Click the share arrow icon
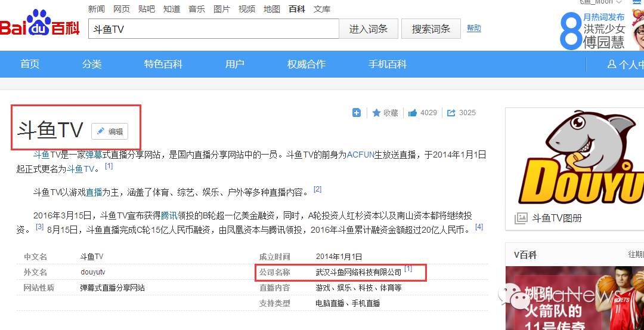The height and width of the screenshot is (330, 644). click(x=451, y=113)
